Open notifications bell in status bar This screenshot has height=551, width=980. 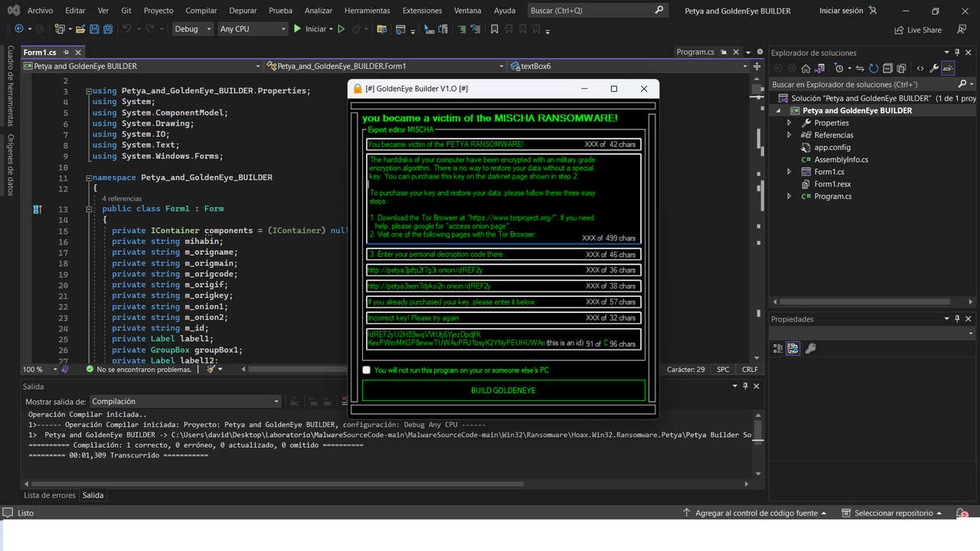[x=961, y=513]
